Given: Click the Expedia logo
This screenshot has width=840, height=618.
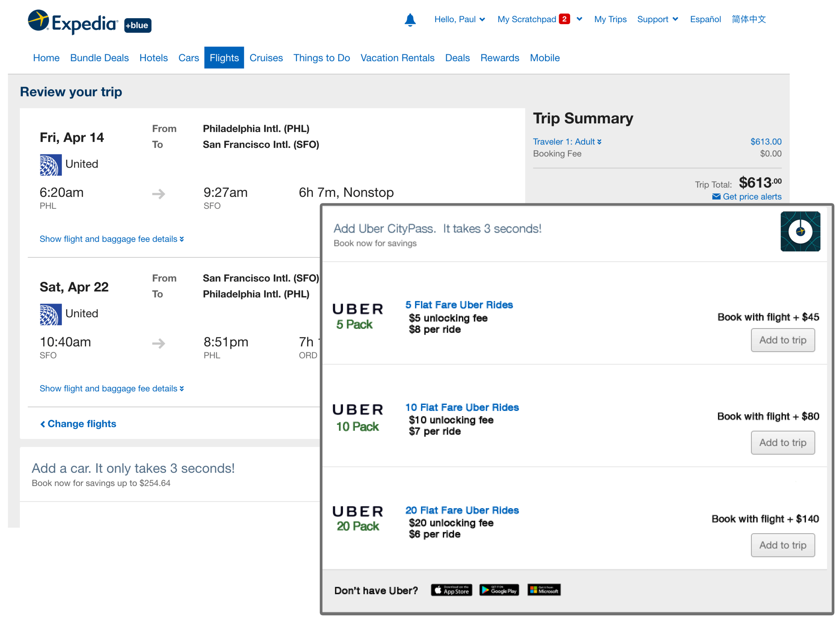Looking at the screenshot, I should point(73,22).
